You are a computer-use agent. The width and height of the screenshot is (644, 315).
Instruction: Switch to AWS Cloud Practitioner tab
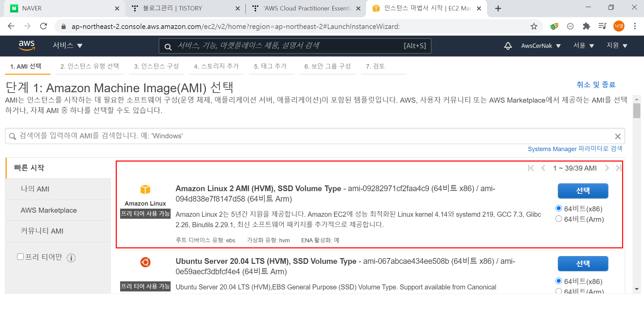[306, 8]
